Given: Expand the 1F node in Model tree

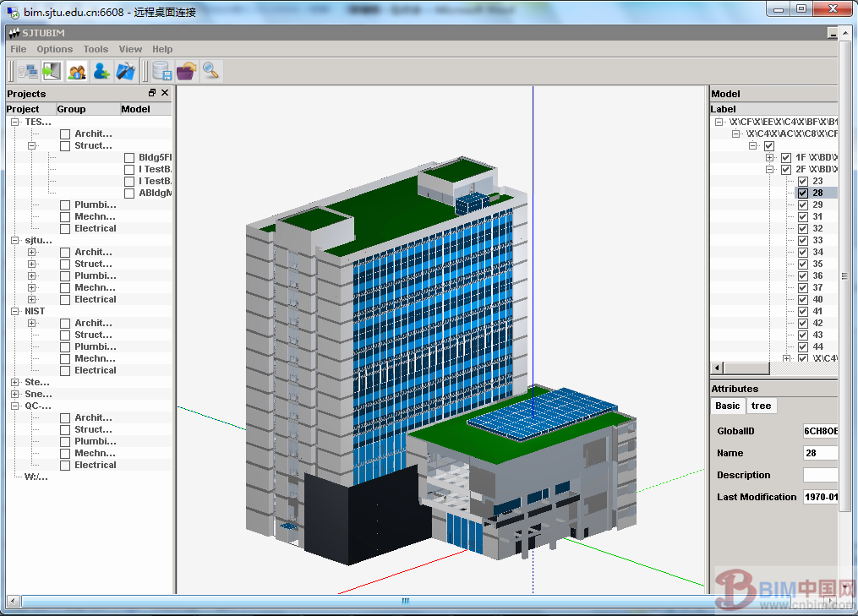Looking at the screenshot, I should click(x=770, y=158).
